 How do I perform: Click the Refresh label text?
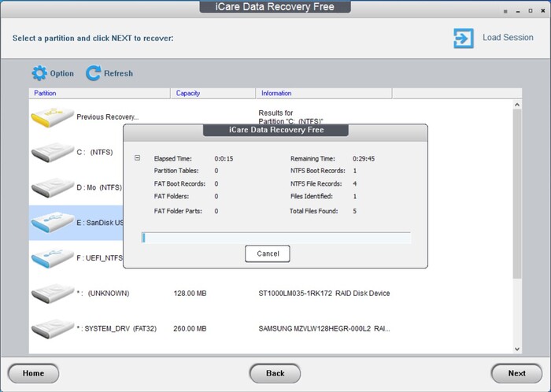pyautogui.click(x=118, y=73)
